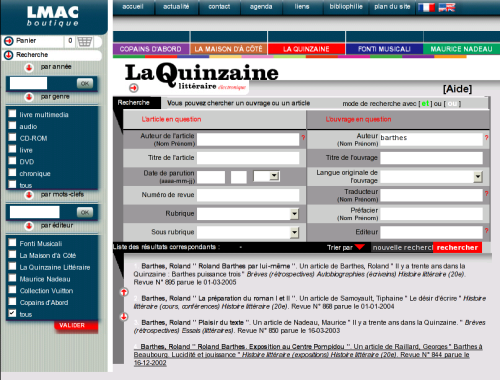Click the Auteur field containing barthes

431,139
